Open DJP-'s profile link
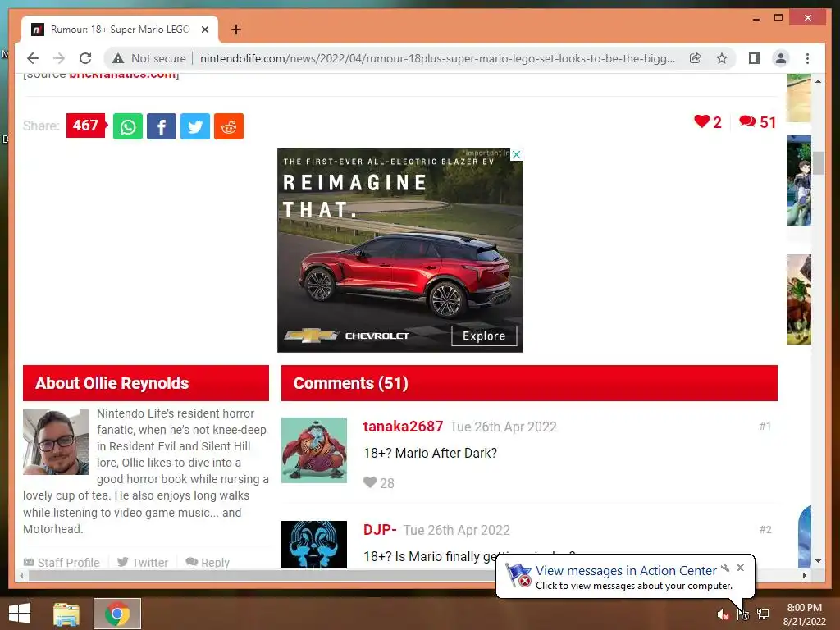840x630 pixels. pyautogui.click(x=380, y=530)
